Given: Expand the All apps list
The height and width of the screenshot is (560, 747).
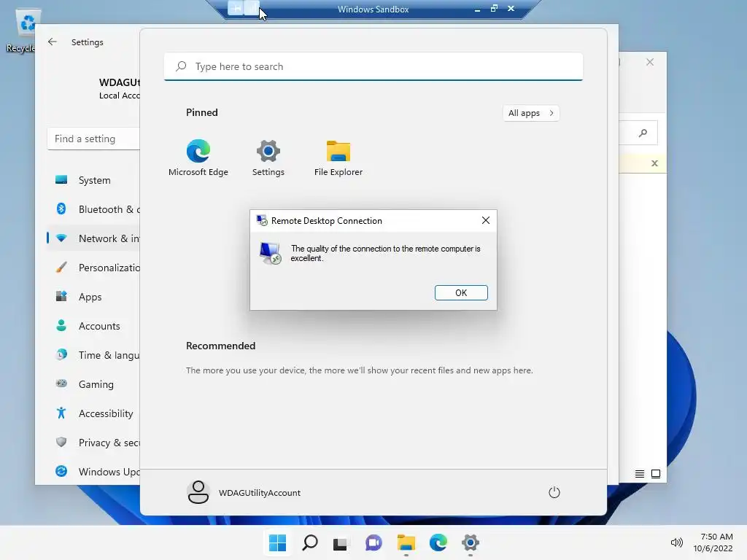Looking at the screenshot, I should pyautogui.click(x=531, y=113).
